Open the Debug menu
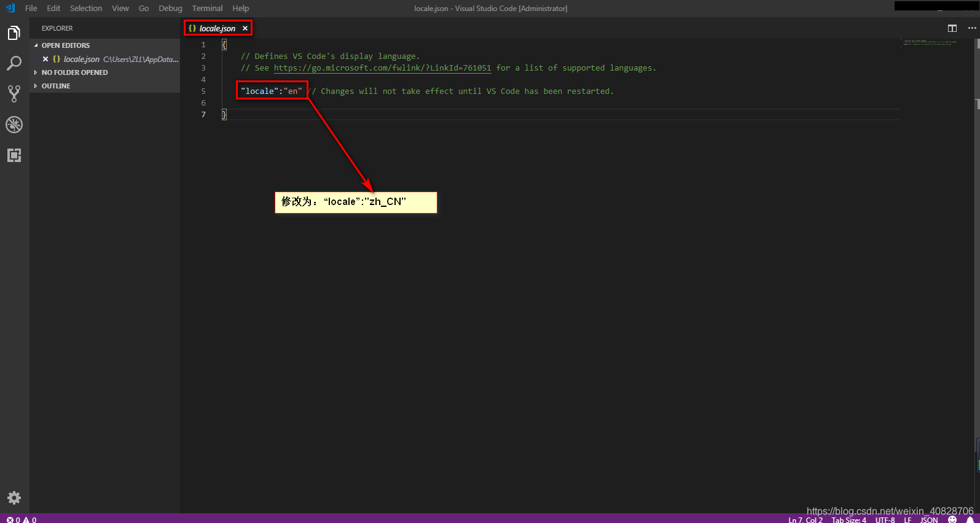The image size is (980, 523). click(170, 8)
